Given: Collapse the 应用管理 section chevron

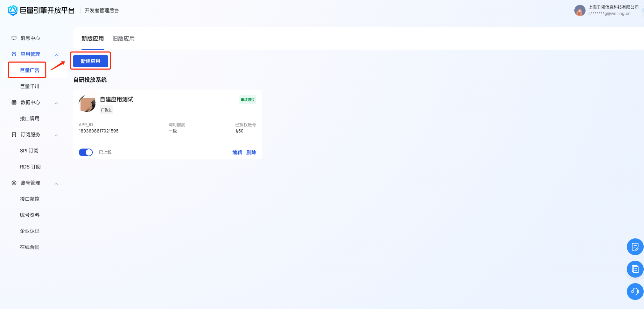Looking at the screenshot, I should (56, 55).
